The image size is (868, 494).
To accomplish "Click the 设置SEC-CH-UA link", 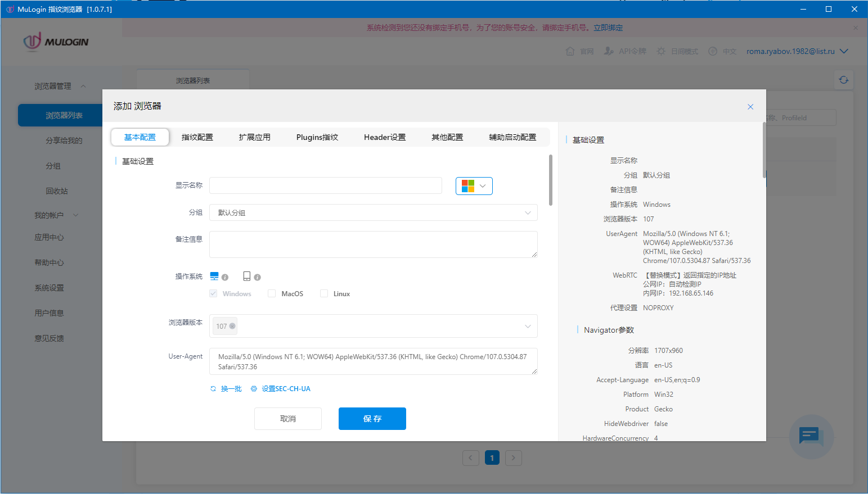I will tap(286, 389).
